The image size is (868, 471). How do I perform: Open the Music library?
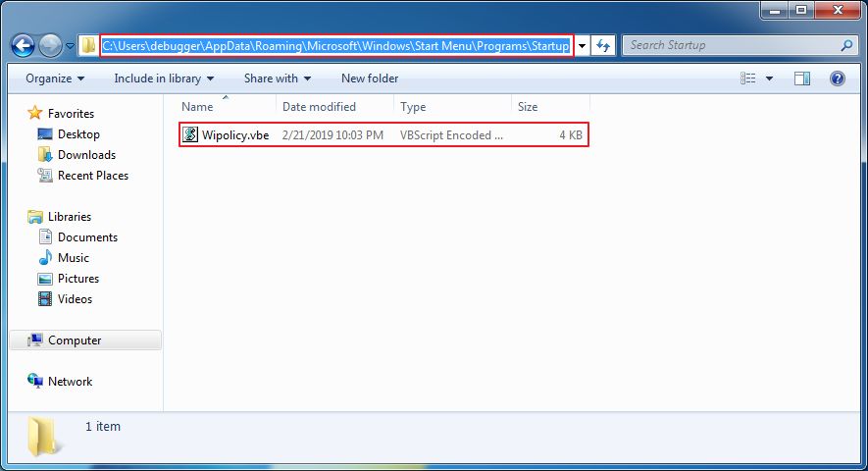[x=74, y=258]
